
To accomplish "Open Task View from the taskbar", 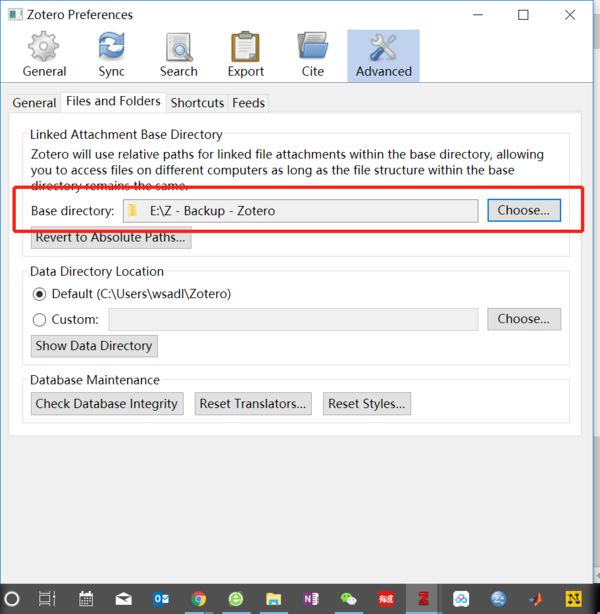I will (47, 599).
